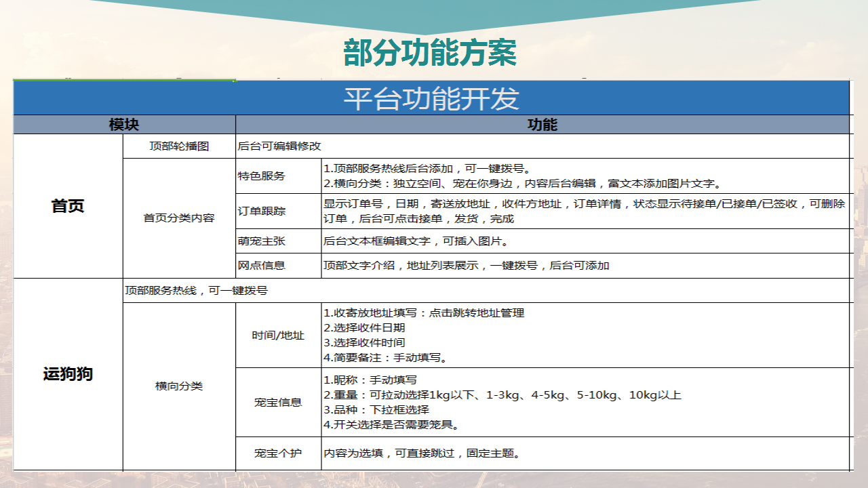Click the 时间/地址 cell
This screenshot has height=488, width=868.
(279, 335)
